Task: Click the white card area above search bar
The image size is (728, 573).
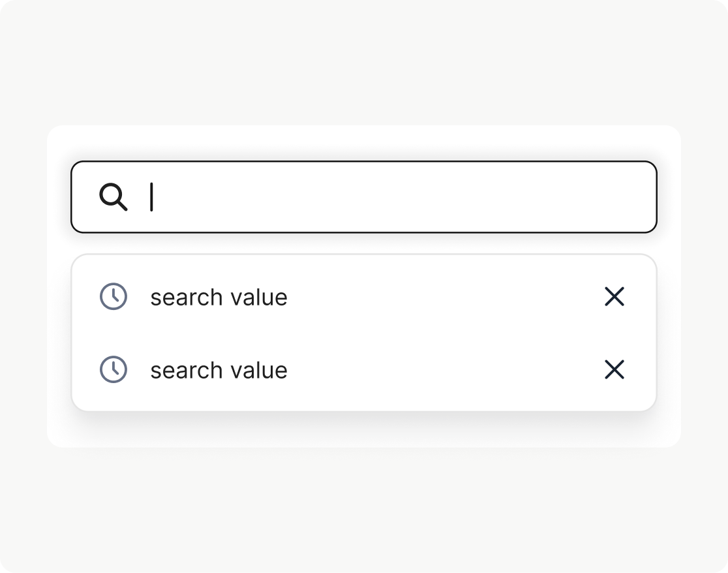Action: point(364,143)
